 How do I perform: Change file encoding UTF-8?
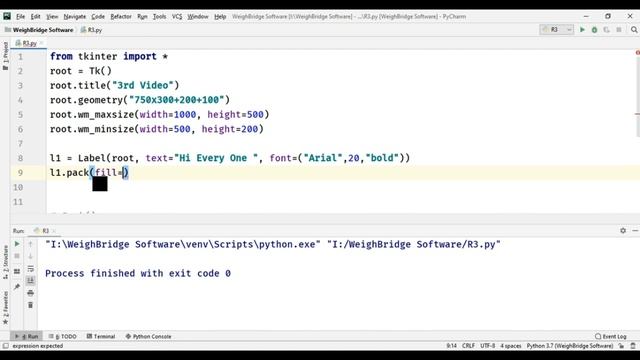[487, 346]
